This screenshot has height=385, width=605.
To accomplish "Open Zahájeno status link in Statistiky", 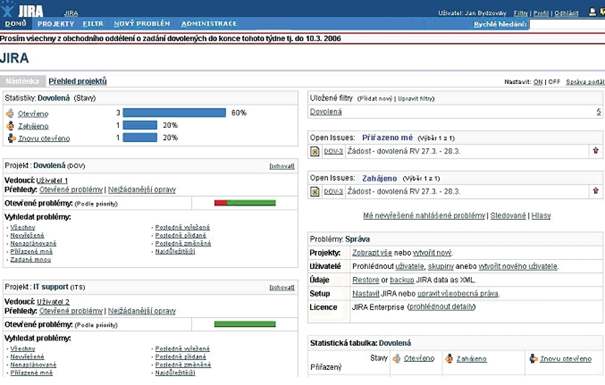I will pos(33,126).
